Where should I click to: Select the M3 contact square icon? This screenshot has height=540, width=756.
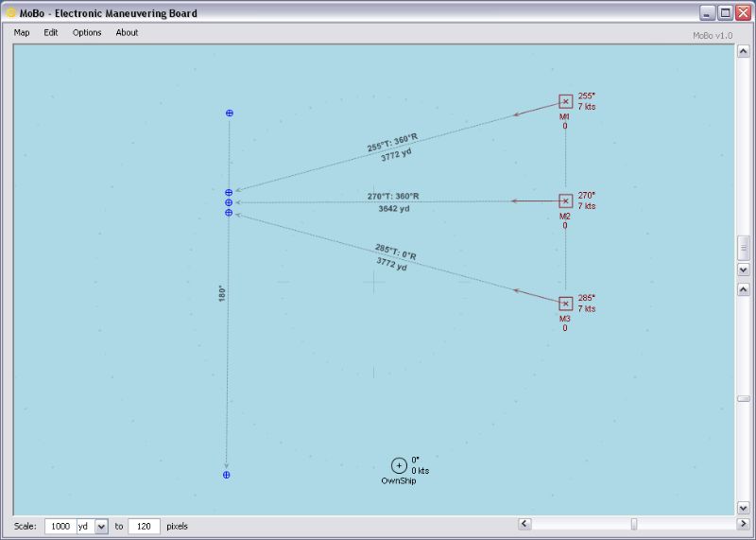click(x=565, y=304)
